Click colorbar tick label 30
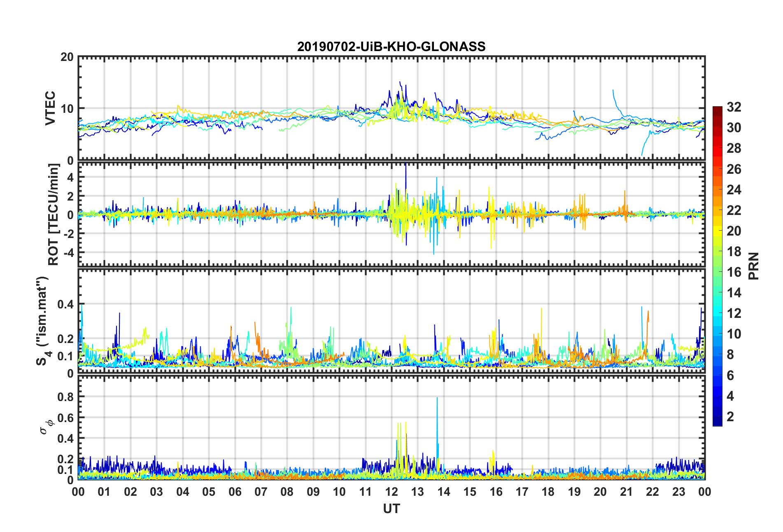 [x=734, y=128]
